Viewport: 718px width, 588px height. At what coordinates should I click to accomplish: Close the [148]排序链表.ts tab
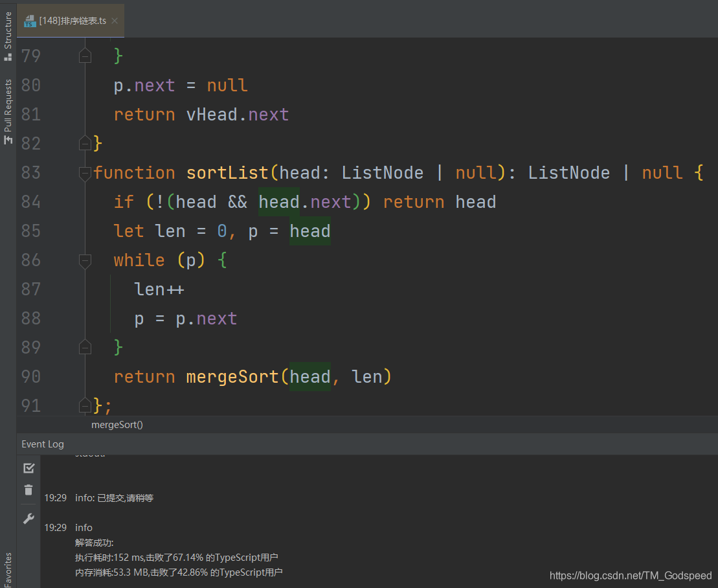tap(115, 21)
